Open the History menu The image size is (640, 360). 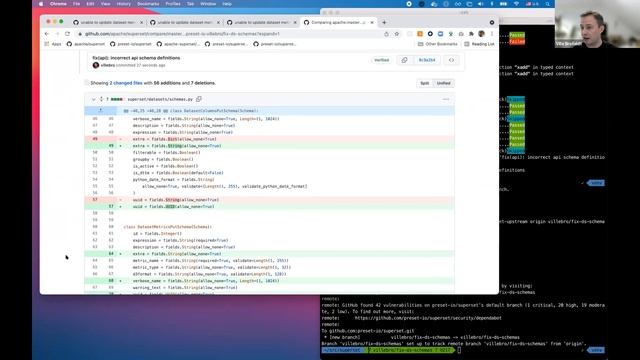pyautogui.click(x=124, y=4)
